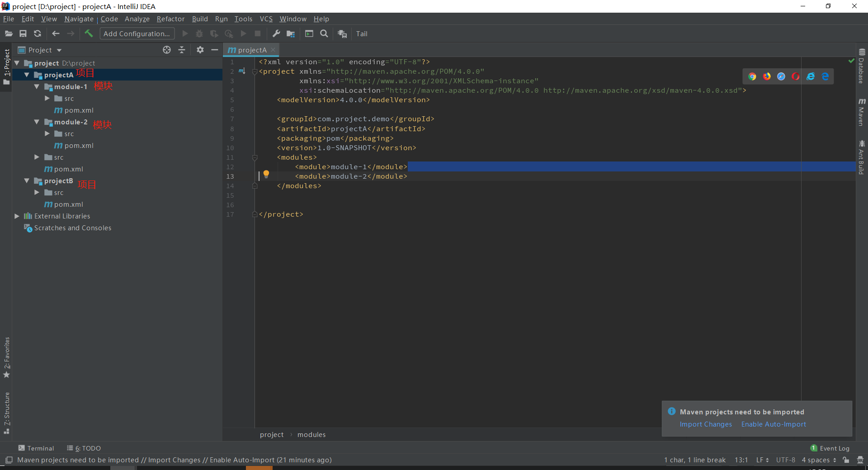
Task: Click the Debug bug icon
Action: pyautogui.click(x=199, y=34)
